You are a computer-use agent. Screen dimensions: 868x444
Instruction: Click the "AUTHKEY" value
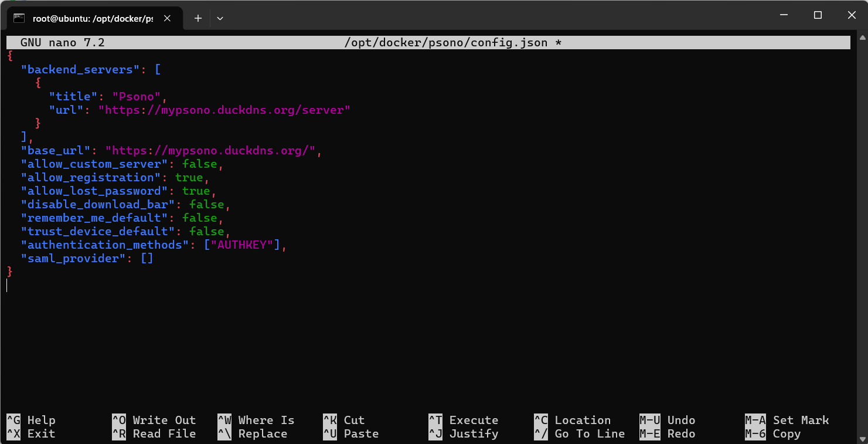[242, 245]
